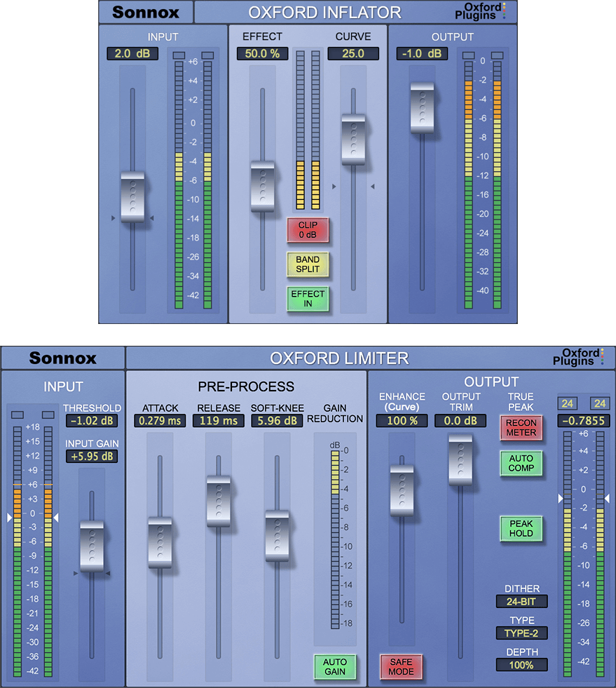The width and height of the screenshot is (616, 688).
Task: Activate SAFE MODE
Action: coord(401,667)
